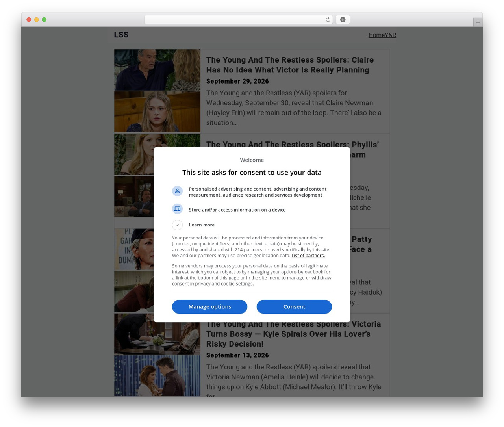Screen dimensions: 504x427
Task: Expand the Learn more chevron
Action: 177,225
